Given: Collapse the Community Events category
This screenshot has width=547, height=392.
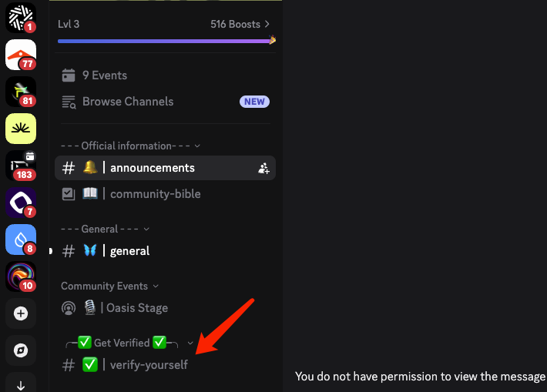Looking at the screenshot, I should pos(109,286).
